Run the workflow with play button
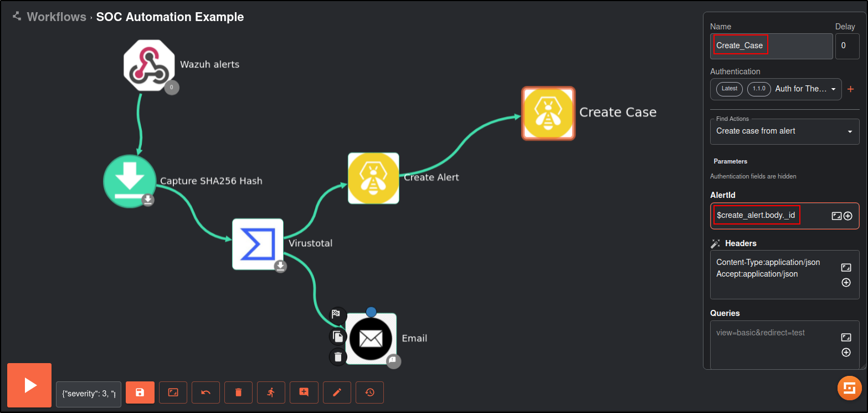 [x=29, y=385]
